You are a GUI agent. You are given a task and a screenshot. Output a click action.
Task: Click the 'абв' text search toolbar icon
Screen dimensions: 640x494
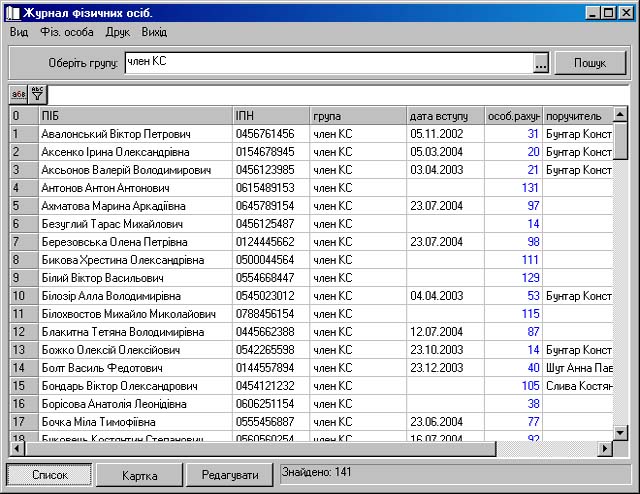tap(18, 95)
